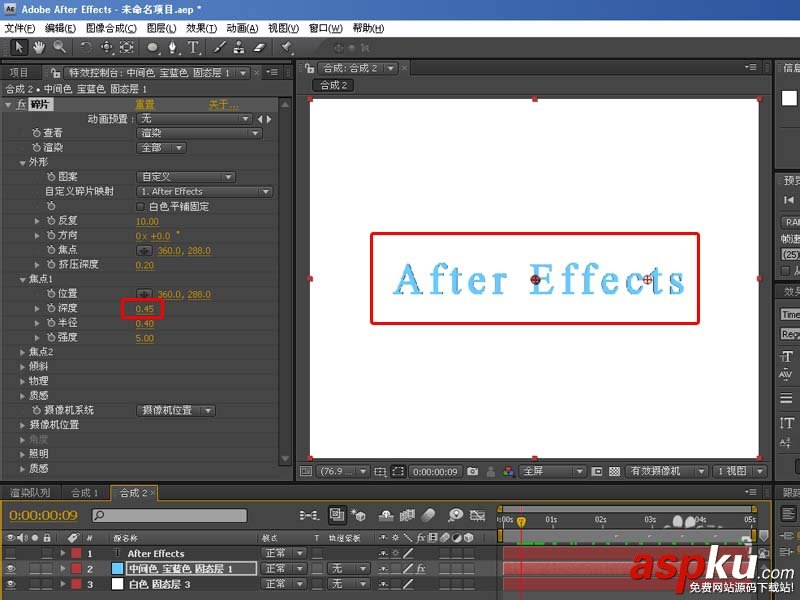Click the white layer 3 color swatch
This screenshot has width=800, height=600.
click(x=117, y=584)
